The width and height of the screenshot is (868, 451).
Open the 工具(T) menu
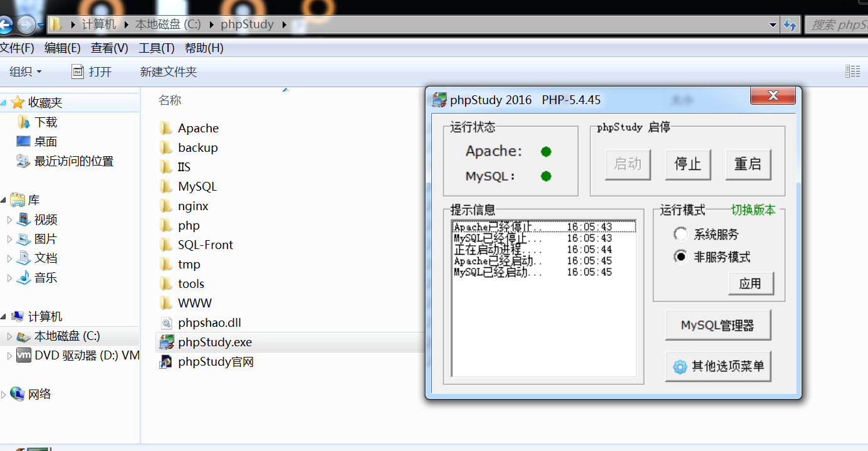coord(157,48)
